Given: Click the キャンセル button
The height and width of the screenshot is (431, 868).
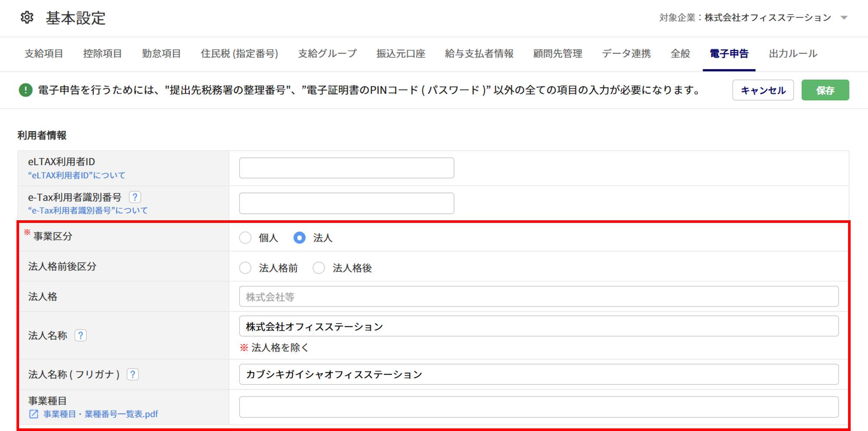Looking at the screenshot, I should 763,90.
